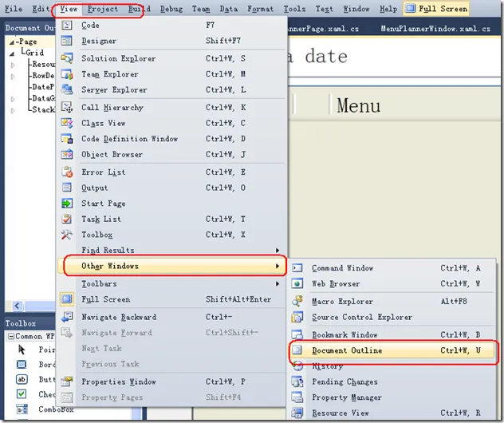Viewport: 504px width, 423px height.
Task: Click the Pending Changes icon
Action: click(x=297, y=381)
